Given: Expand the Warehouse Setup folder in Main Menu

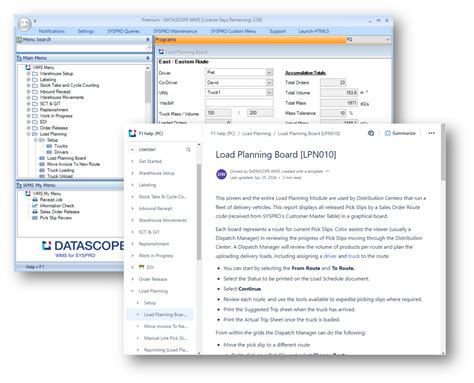Looking at the screenshot, I should point(29,73).
